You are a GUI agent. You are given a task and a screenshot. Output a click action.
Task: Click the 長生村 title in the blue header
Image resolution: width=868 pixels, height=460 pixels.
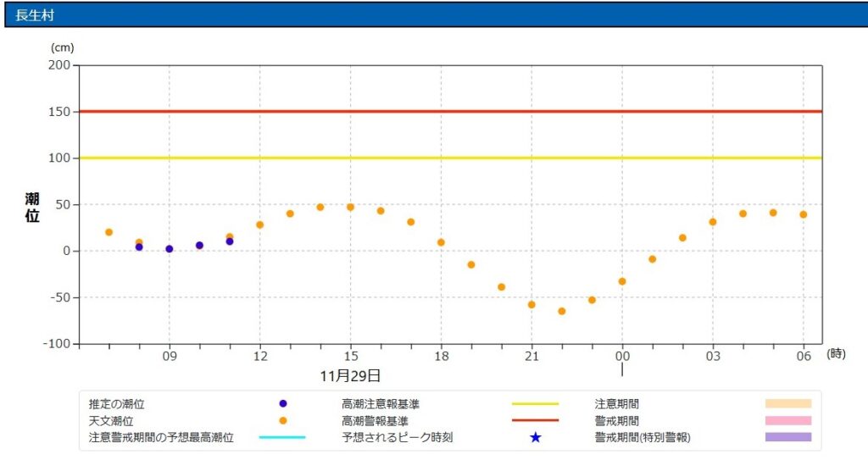(34, 15)
